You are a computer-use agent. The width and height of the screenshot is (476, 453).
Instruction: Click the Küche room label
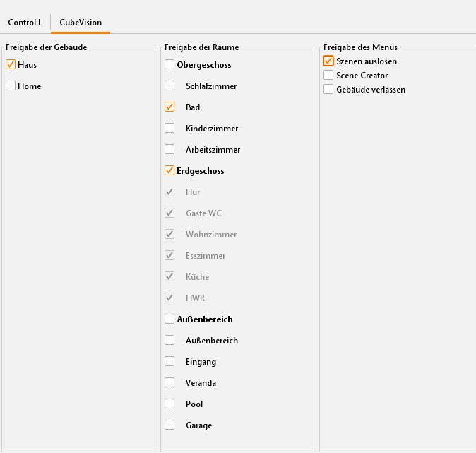(x=197, y=277)
